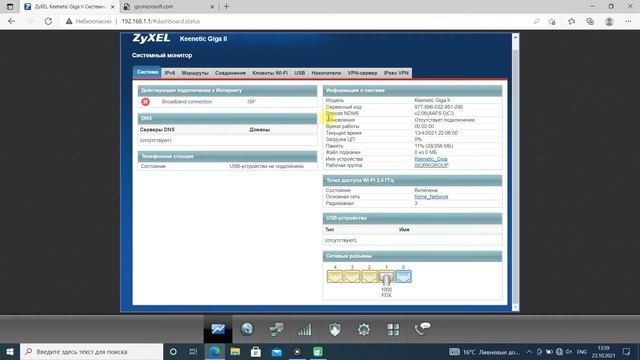Open the weather widget on taskbar
Image resolution: width=640 pixels, height=360 pixels.
point(484,352)
